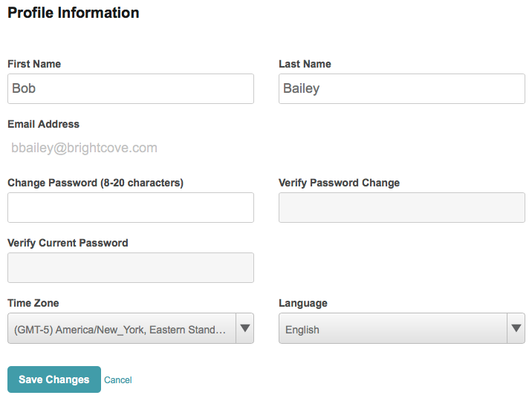Click the Last Name label
Screen dimensions: 532x401
coord(305,64)
